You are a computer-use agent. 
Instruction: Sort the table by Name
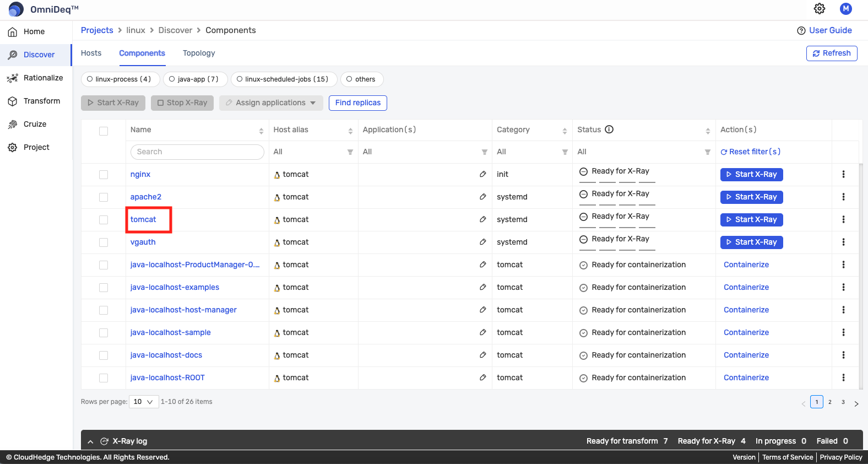coord(261,131)
